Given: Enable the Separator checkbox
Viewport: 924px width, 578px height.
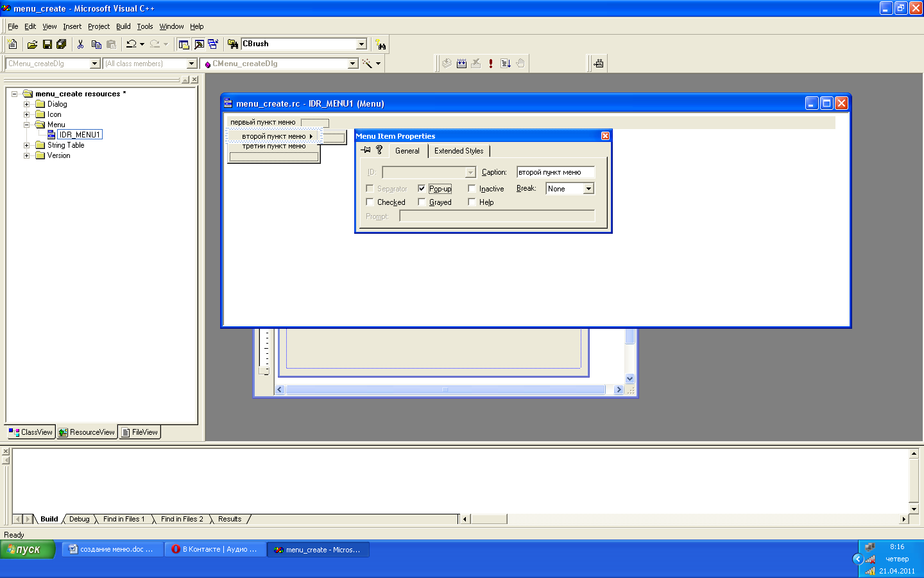Looking at the screenshot, I should 370,188.
